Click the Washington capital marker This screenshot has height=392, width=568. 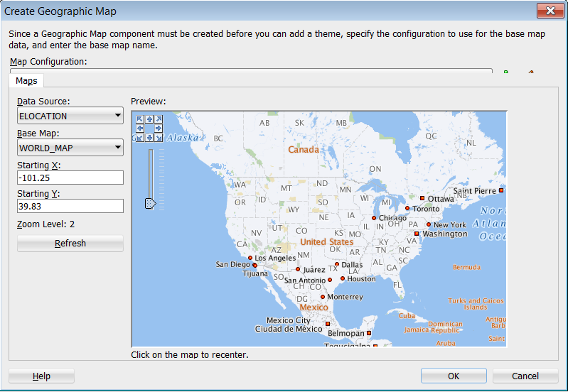pos(417,234)
